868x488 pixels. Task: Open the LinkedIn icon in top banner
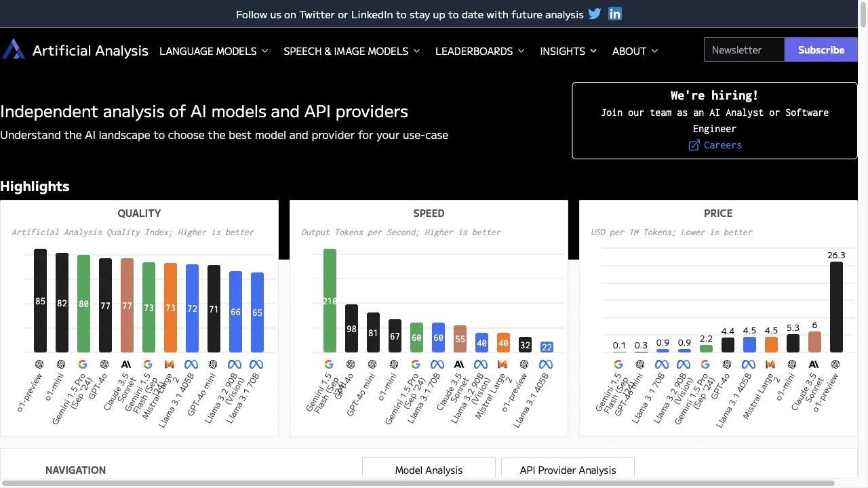615,14
